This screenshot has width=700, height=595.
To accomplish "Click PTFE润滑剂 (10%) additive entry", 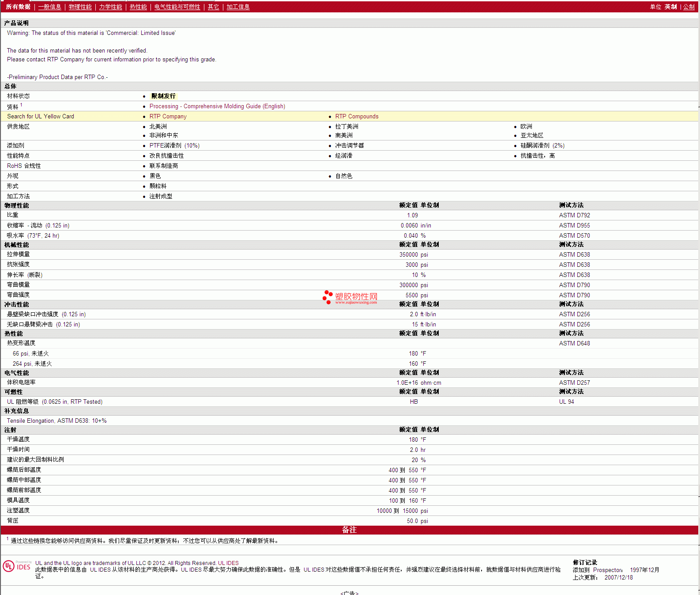I will [x=174, y=146].
